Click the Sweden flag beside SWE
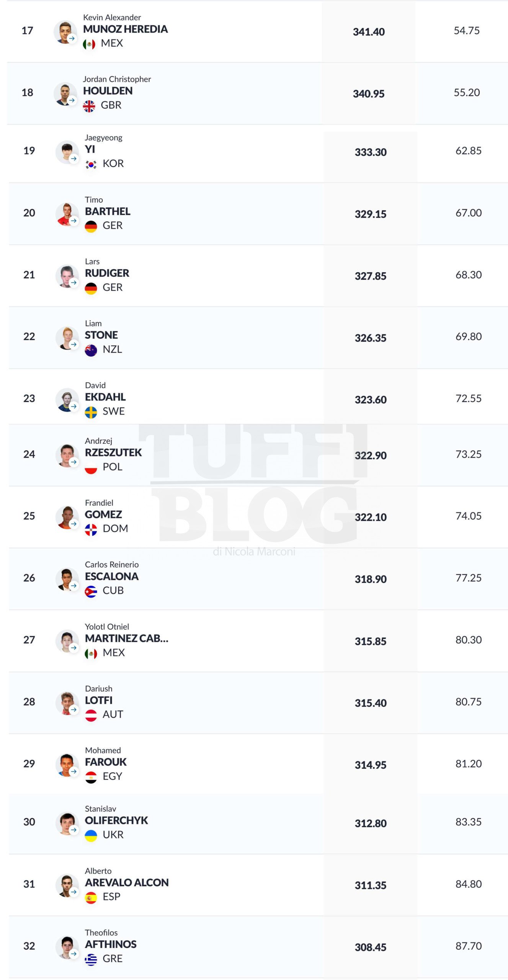 (91, 412)
